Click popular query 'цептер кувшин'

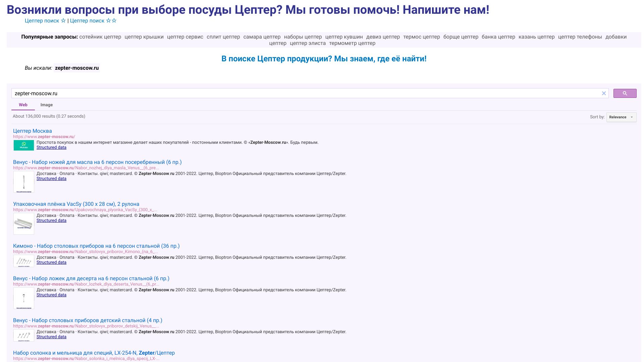(x=344, y=37)
